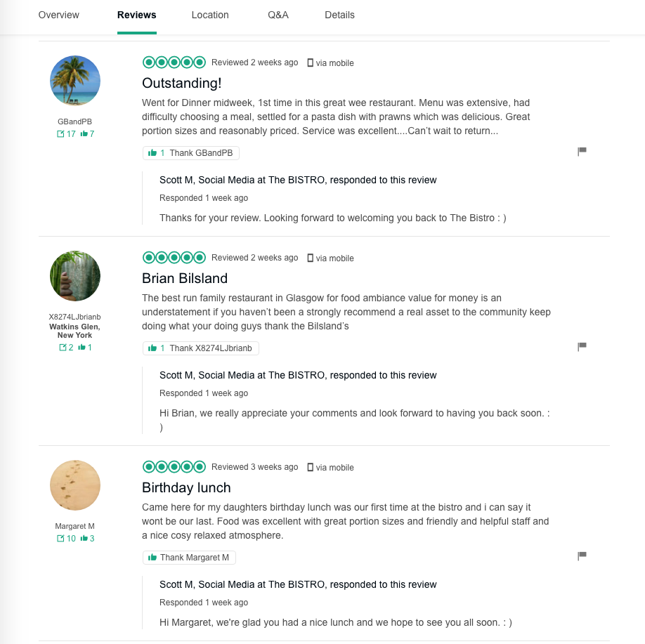Click Margaret M's sand footprints avatar

click(75, 485)
